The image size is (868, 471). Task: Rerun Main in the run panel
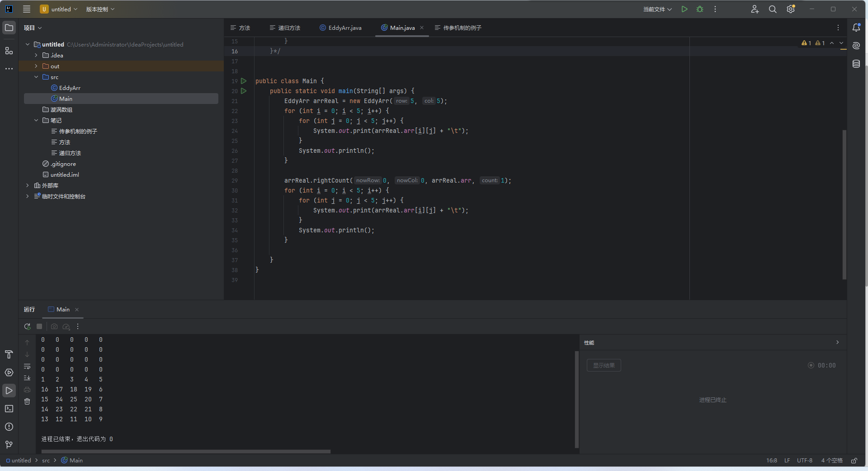coord(27,326)
